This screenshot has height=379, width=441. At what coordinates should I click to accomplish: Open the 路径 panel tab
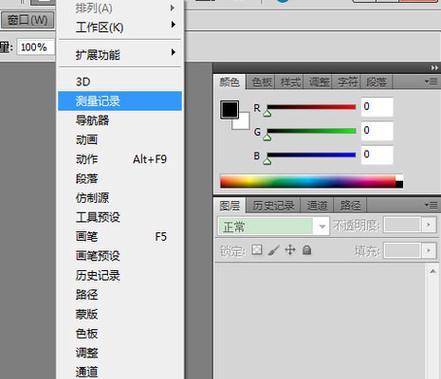pyautogui.click(x=350, y=205)
